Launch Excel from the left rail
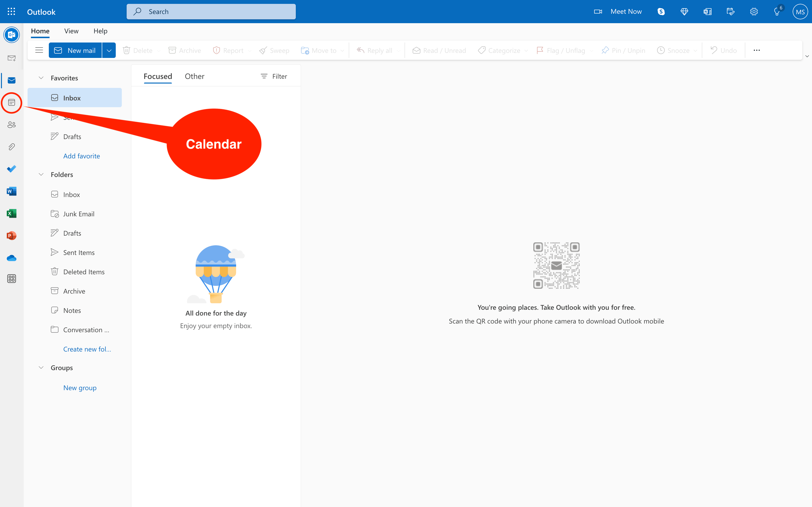The width and height of the screenshot is (812, 507). tap(11, 213)
